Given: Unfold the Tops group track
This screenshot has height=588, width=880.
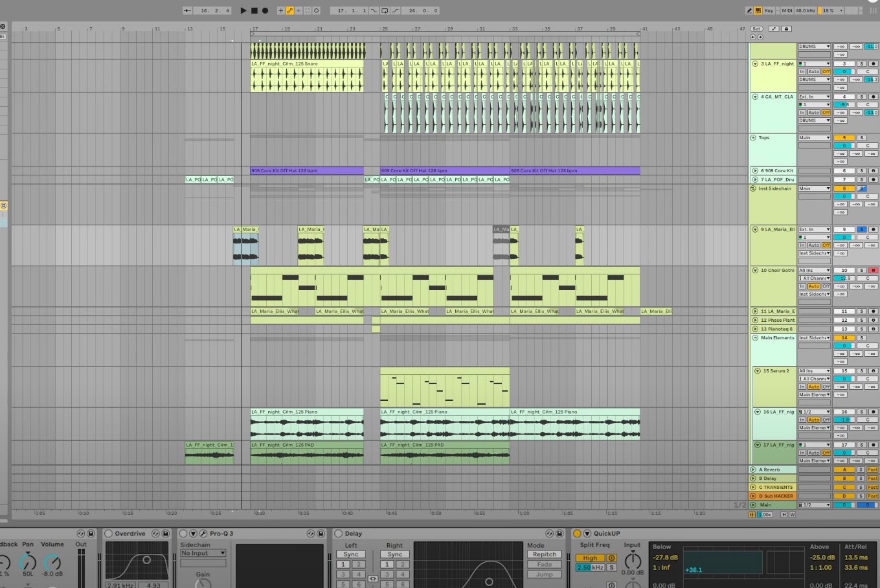Looking at the screenshot, I should pyautogui.click(x=753, y=138).
